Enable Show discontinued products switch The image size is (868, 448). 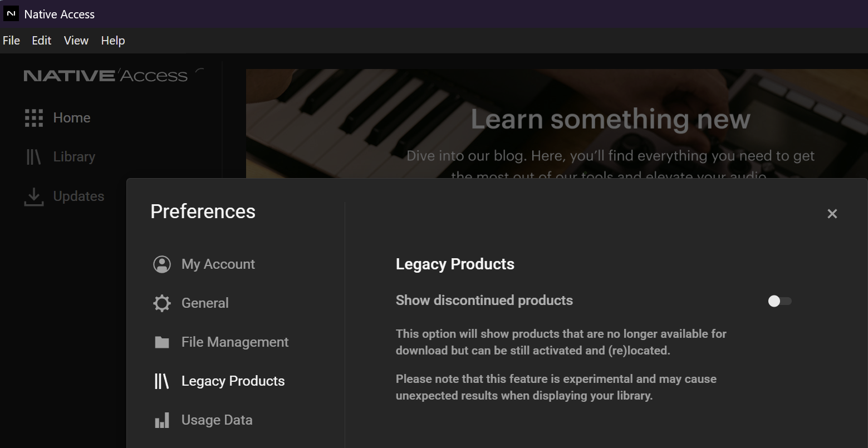pos(779,301)
